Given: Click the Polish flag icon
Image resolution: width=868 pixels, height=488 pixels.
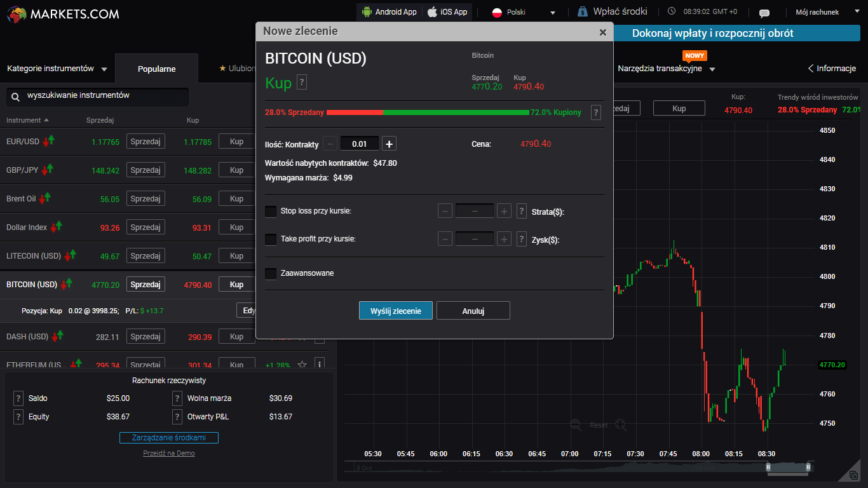Looking at the screenshot, I should click(498, 12).
